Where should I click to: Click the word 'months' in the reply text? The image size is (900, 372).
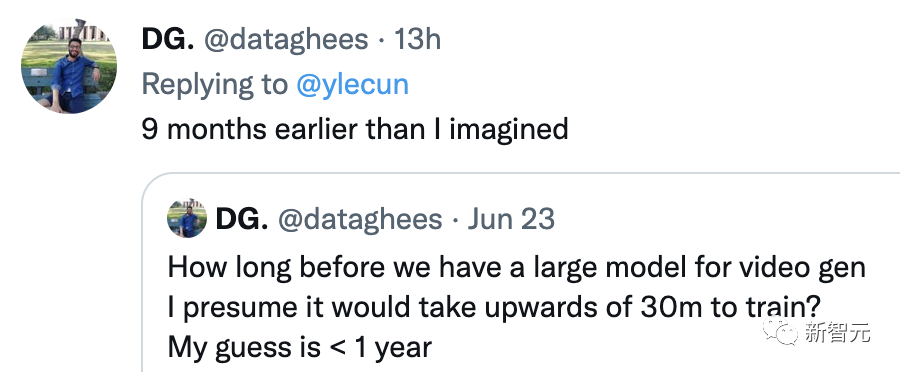click(x=217, y=129)
